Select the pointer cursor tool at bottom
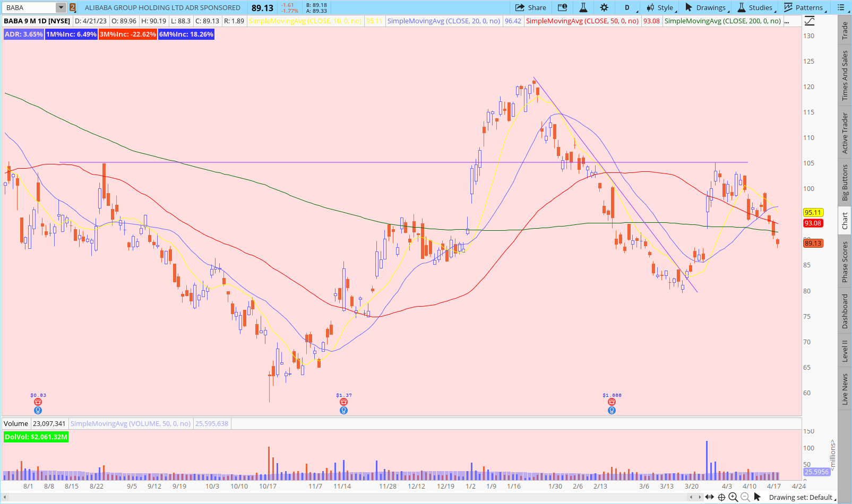 pos(758,497)
